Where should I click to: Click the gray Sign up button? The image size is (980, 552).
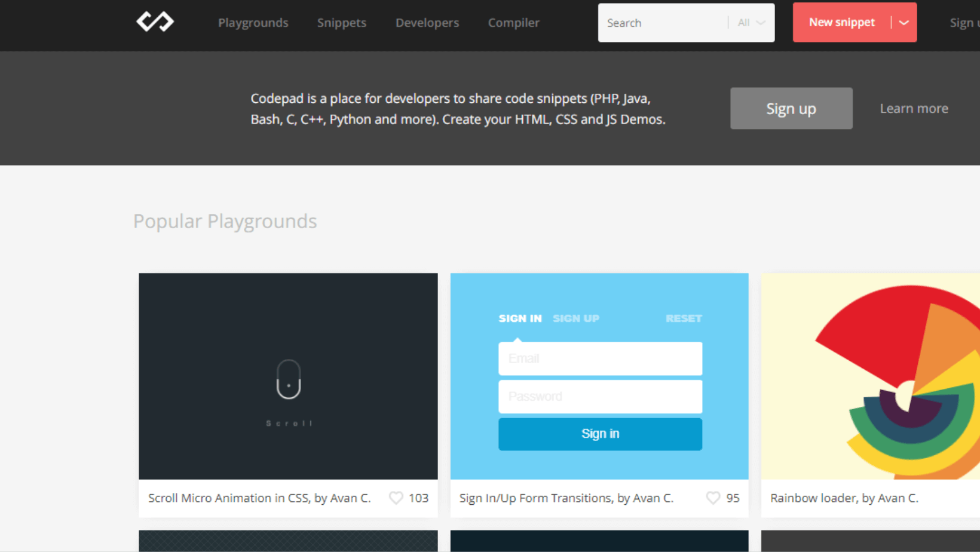click(791, 108)
